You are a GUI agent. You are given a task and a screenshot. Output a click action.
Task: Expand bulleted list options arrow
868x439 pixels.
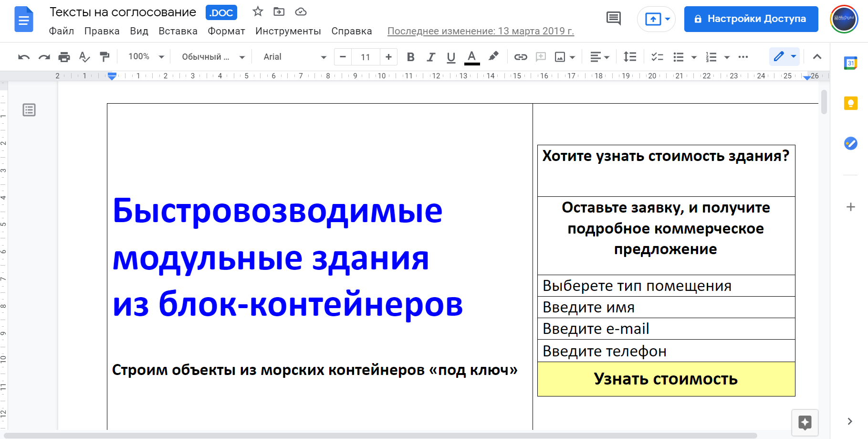(694, 57)
